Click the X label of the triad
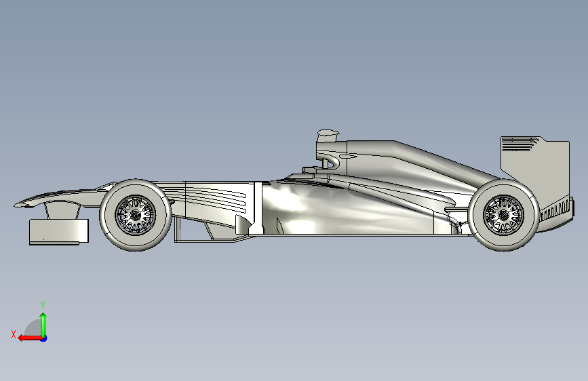The height and width of the screenshot is (381, 588). tap(14, 334)
